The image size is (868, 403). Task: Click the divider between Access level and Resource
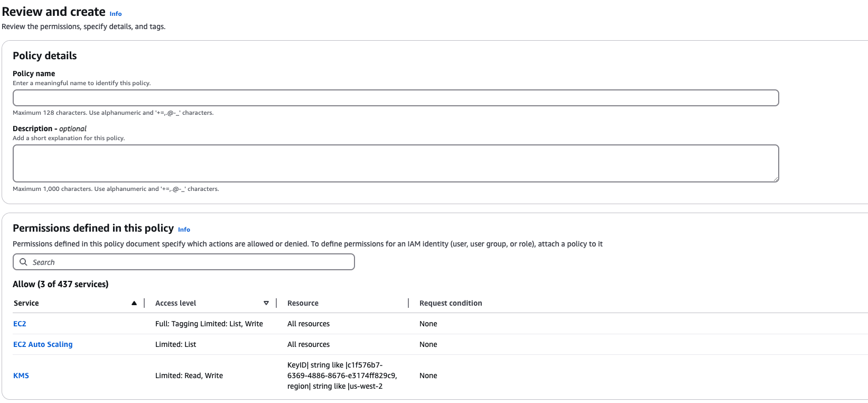point(276,303)
